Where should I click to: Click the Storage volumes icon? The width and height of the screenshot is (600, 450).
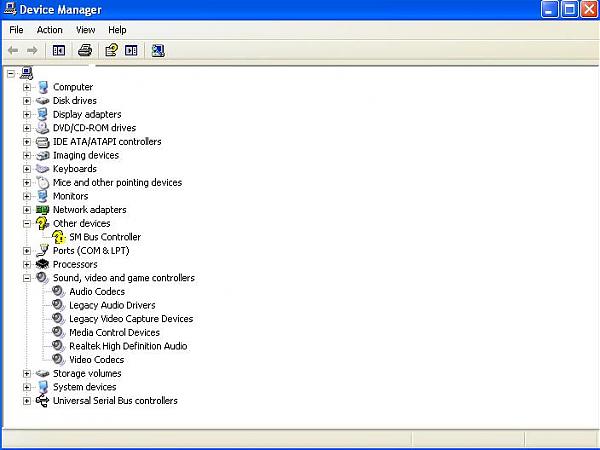[x=42, y=373]
